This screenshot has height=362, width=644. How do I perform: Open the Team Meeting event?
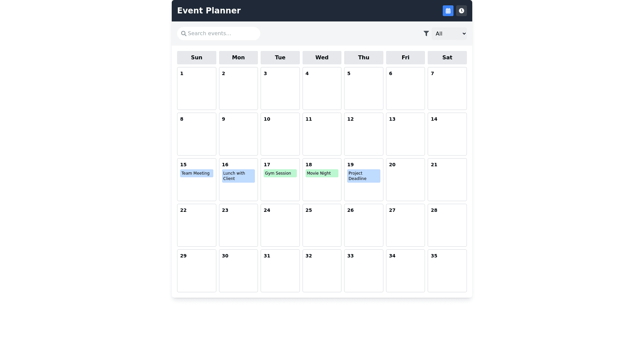click(197, 173)
